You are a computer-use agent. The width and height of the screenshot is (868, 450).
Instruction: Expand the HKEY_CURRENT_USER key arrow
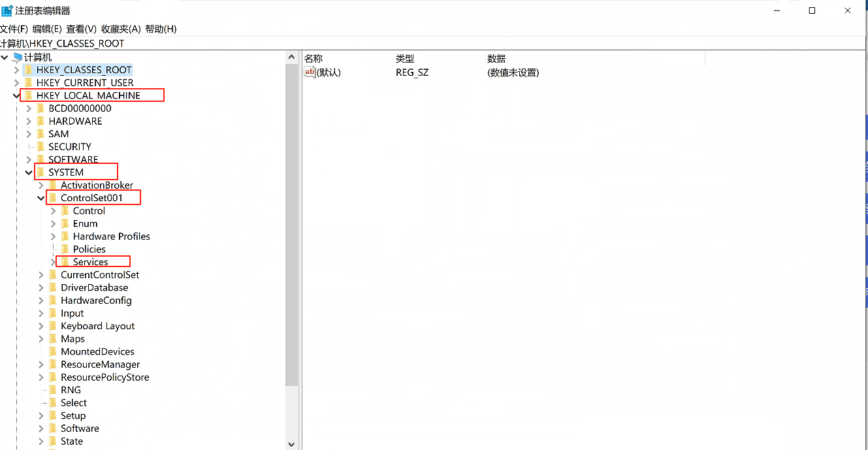[x=16, y=83]
